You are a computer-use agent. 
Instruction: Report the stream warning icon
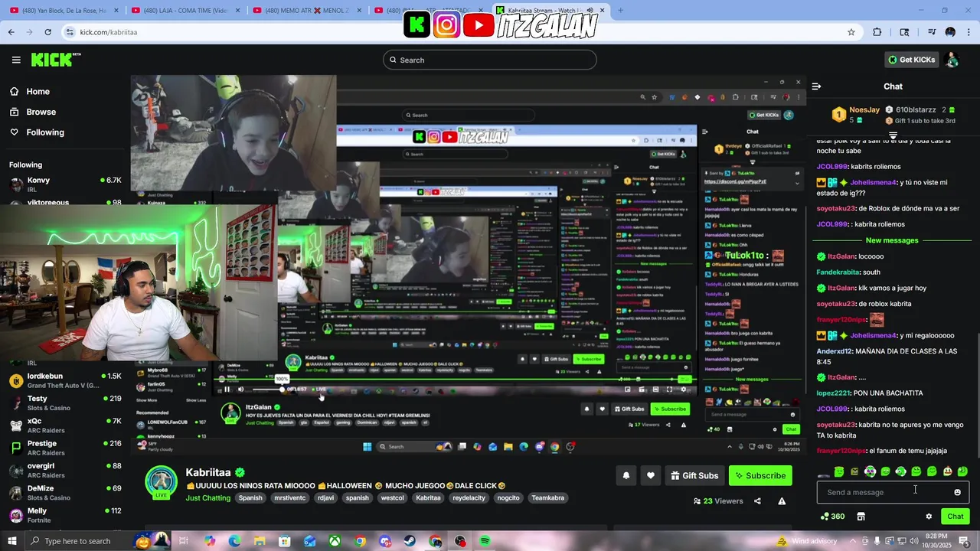pos(782,501)
